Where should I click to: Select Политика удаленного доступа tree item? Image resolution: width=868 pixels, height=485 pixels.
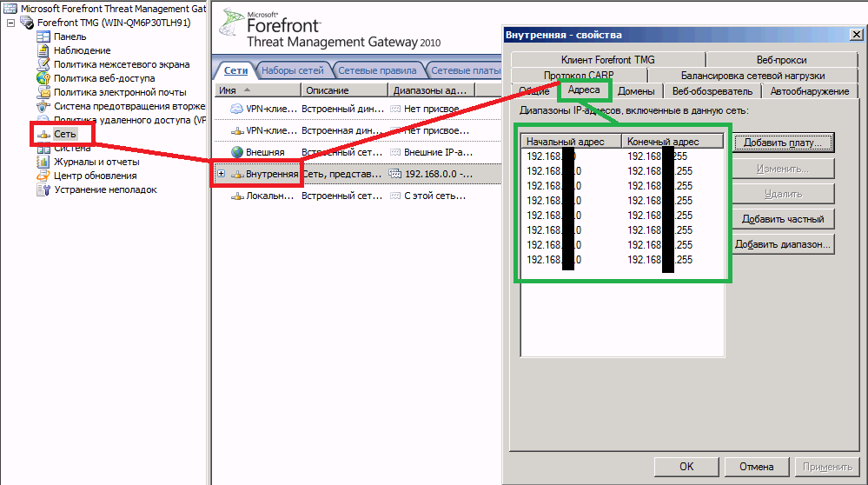click(x=129, y=120)
